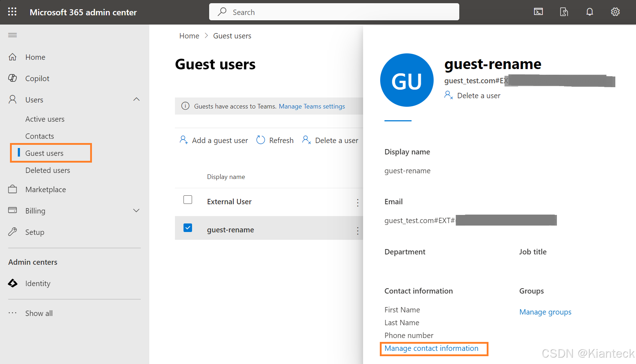Viewport: 636px width, 364px height.
Task: Open Cloud Shell icon in header
Action: tap(538, 12)
